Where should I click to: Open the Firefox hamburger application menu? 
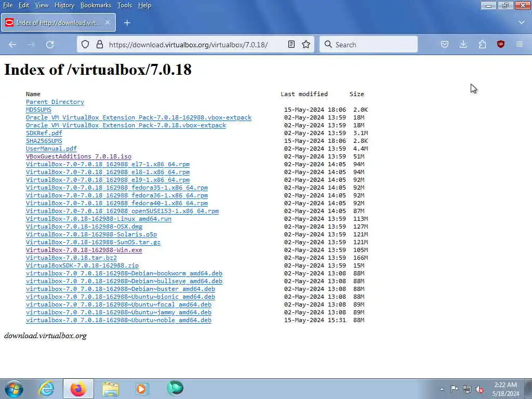pyautogui.click(x=520, y=45)
